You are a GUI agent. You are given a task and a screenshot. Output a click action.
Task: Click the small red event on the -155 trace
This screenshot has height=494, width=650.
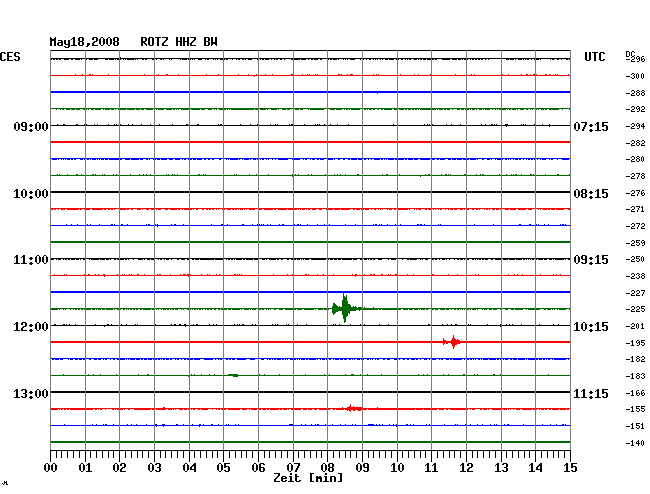[353, 409]
